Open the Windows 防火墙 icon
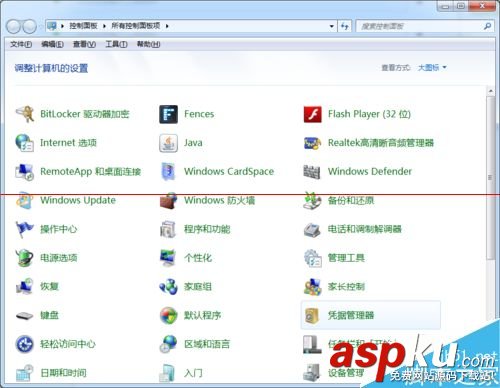This screenshot has height=388, width=500. point(169,200)
